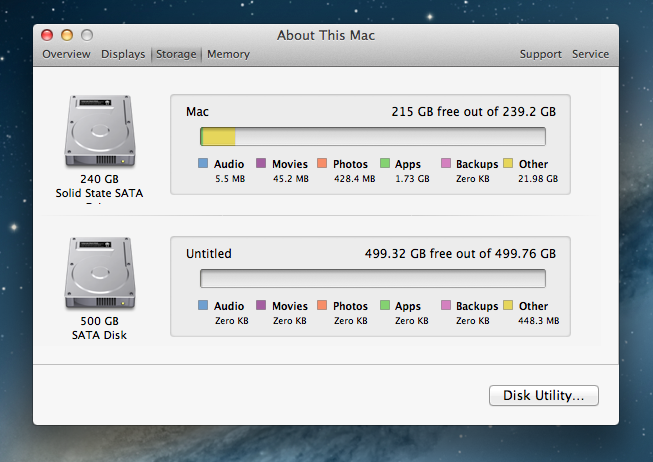Click '215 GB free out of 239.2 GB'

tap(474, 112)
